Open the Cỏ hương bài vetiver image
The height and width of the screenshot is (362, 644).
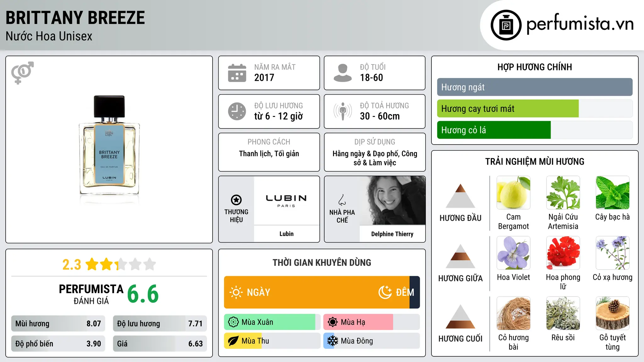[514, 313]
